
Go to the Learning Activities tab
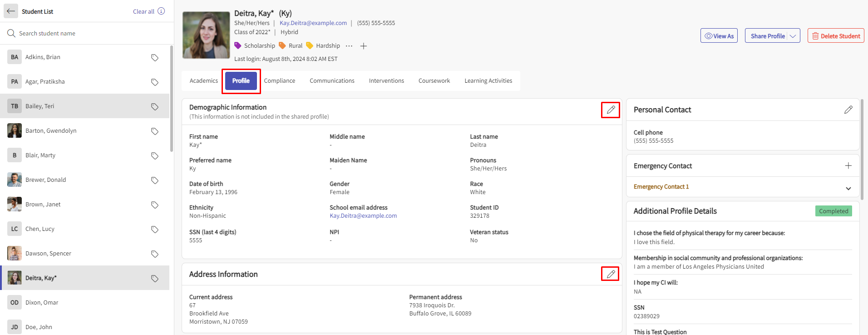tap(488, 81)
